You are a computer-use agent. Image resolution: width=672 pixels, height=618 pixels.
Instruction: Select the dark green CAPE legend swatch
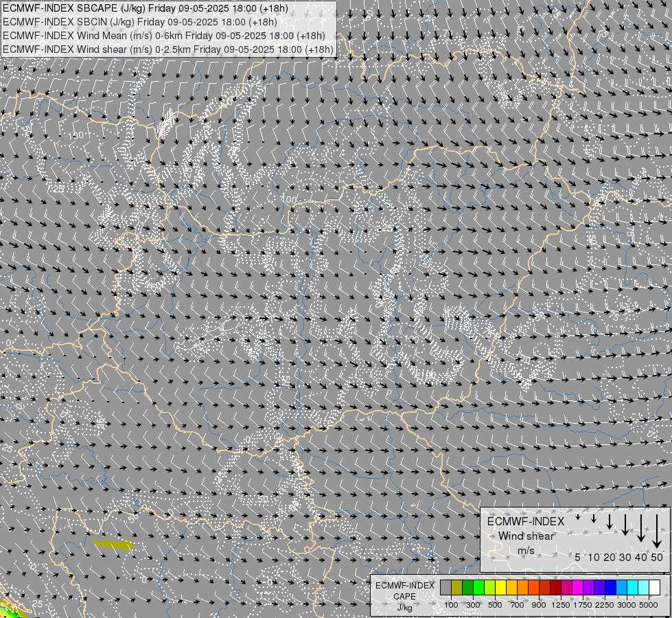468,588
